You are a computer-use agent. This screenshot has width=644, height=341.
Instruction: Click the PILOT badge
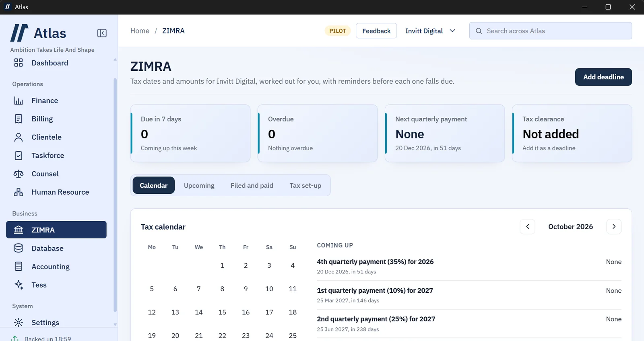coord(338,31)
